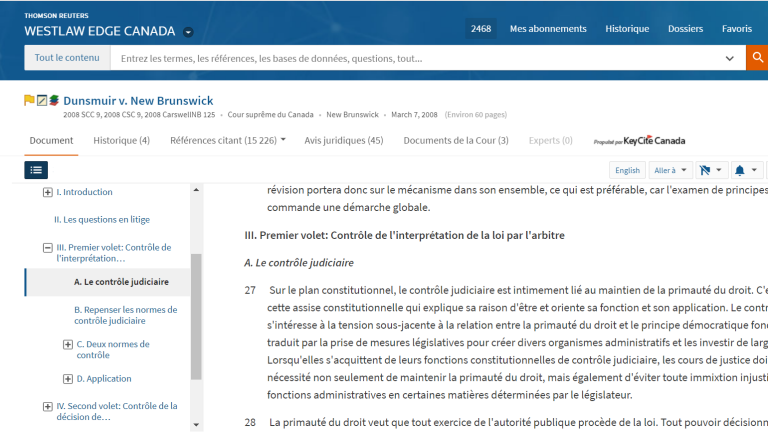Image resolution: width=768 pixels, height=432 pixels.
Task: Click the Cour suprême du Canada label
Action: click(270, 115)
